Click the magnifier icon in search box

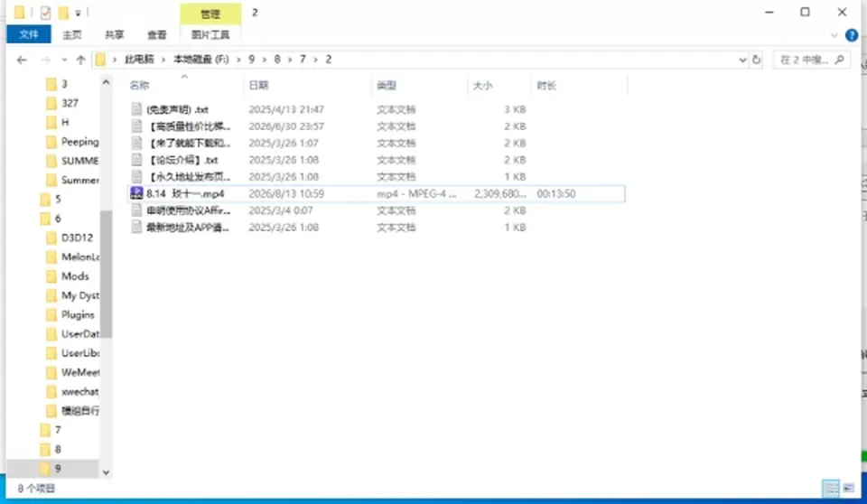(839, 60)
